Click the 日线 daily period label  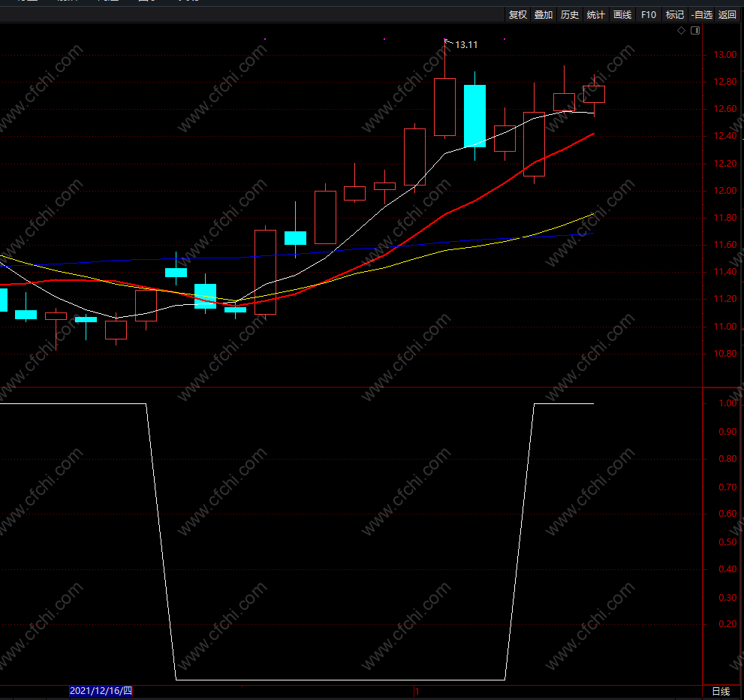click(721, 692)
